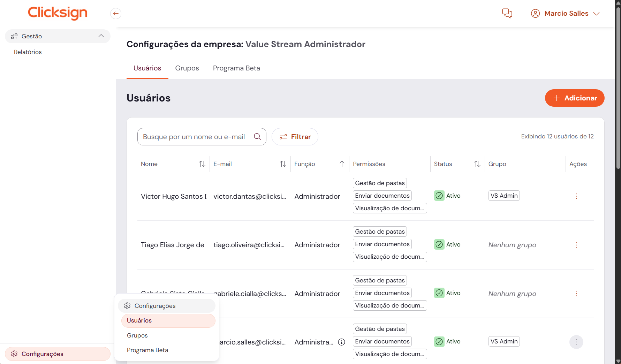Open the actions menu for Tiago Elias Jorge
Viewport: 621px width, 364px height.
576,245
